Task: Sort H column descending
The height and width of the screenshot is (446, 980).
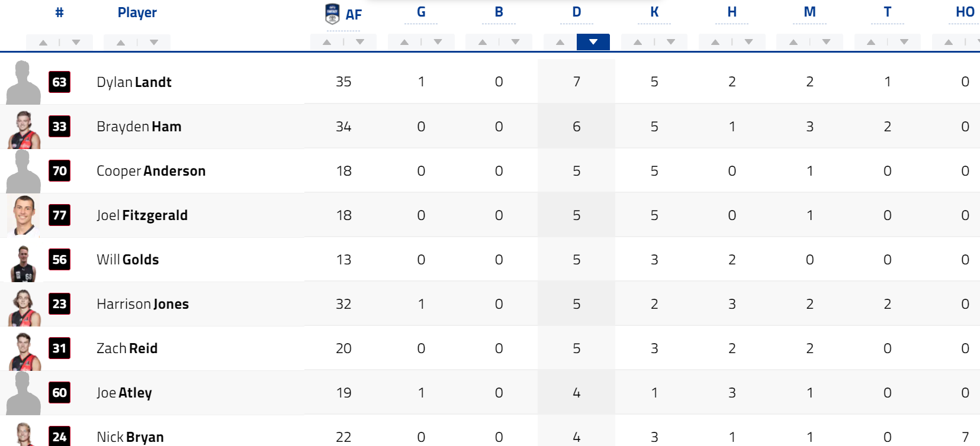Action: click(x=749, y=42)
